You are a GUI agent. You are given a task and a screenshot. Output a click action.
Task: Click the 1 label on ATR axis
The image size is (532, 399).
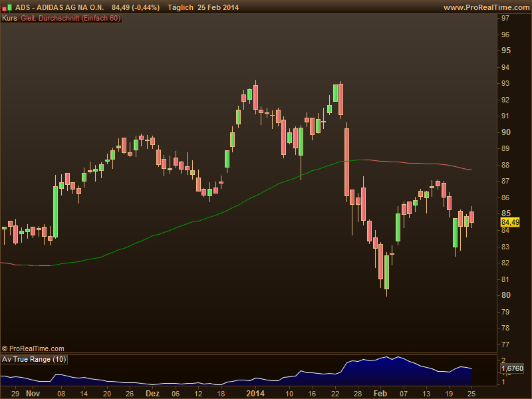click(503, 382)
